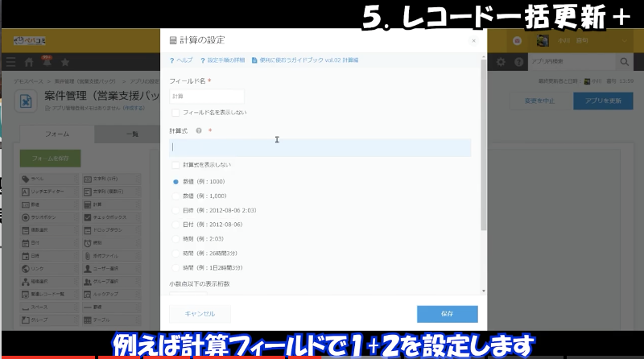Viewport: 644px width, 359px height.
Task: Select 数値 (例: 1,000) radio option
Action: 176,196
